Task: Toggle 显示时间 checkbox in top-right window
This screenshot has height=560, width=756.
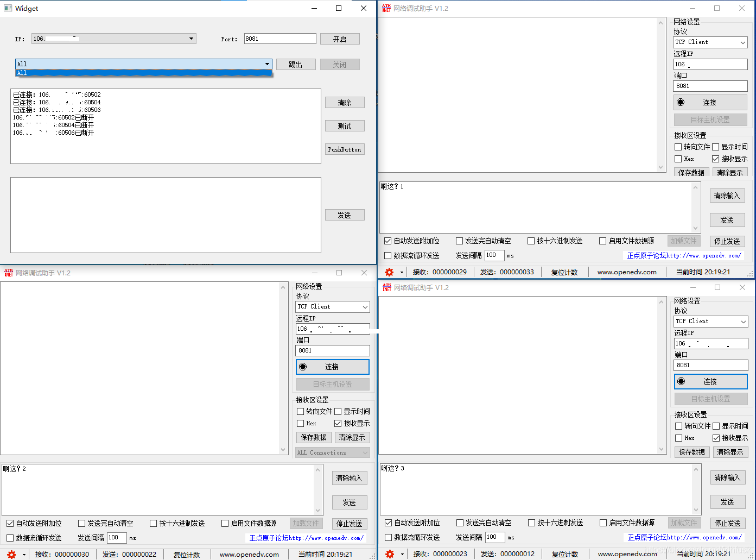Action: point(715,147)
